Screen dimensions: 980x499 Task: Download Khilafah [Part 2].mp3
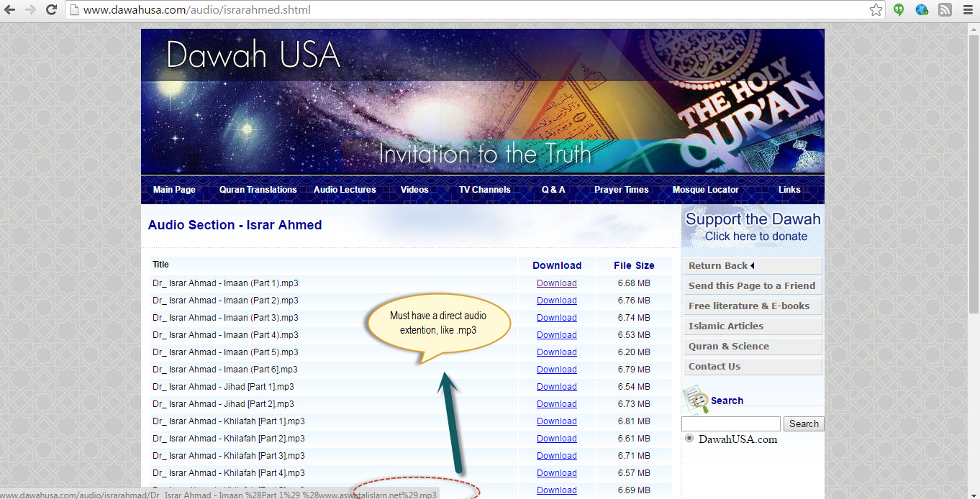(557, 439)
